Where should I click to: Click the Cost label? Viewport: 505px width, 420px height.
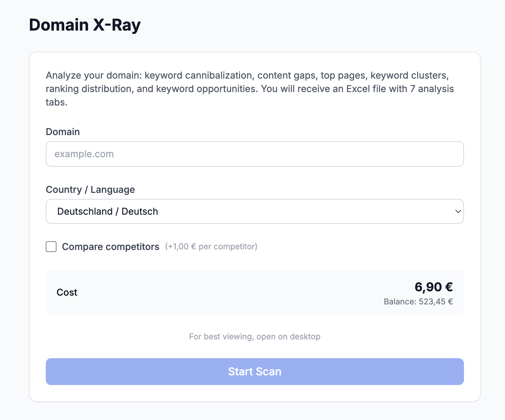click(x=67, y=292)
